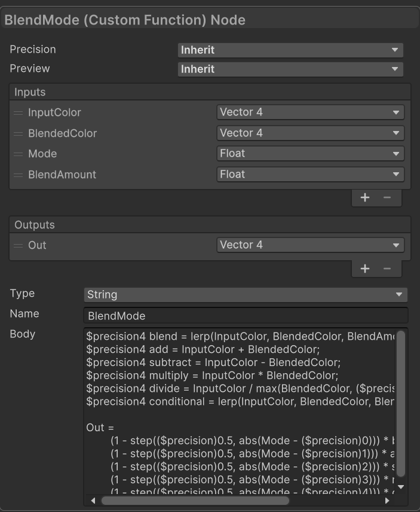This screenshot has height=512, width=420.
Task: Click the Body scroll left arrow
Action: pyautogui.click(x=93, y=501)
